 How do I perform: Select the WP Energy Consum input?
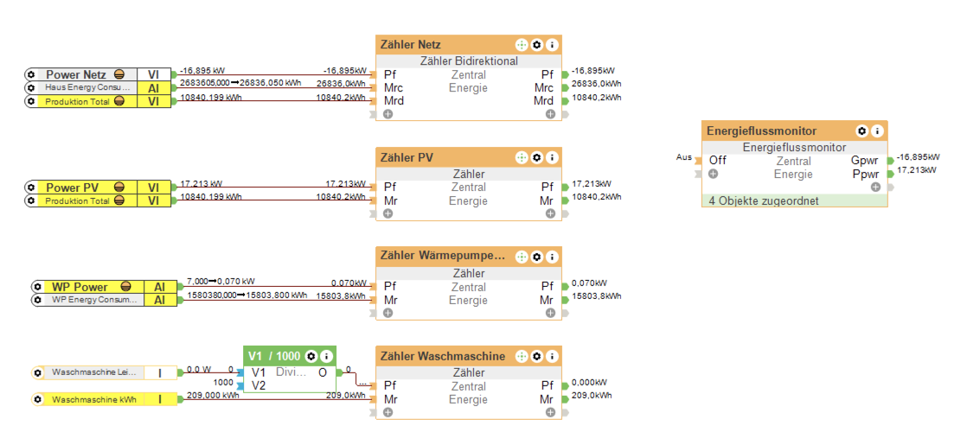pyautogui.click(x=105, y=300)
